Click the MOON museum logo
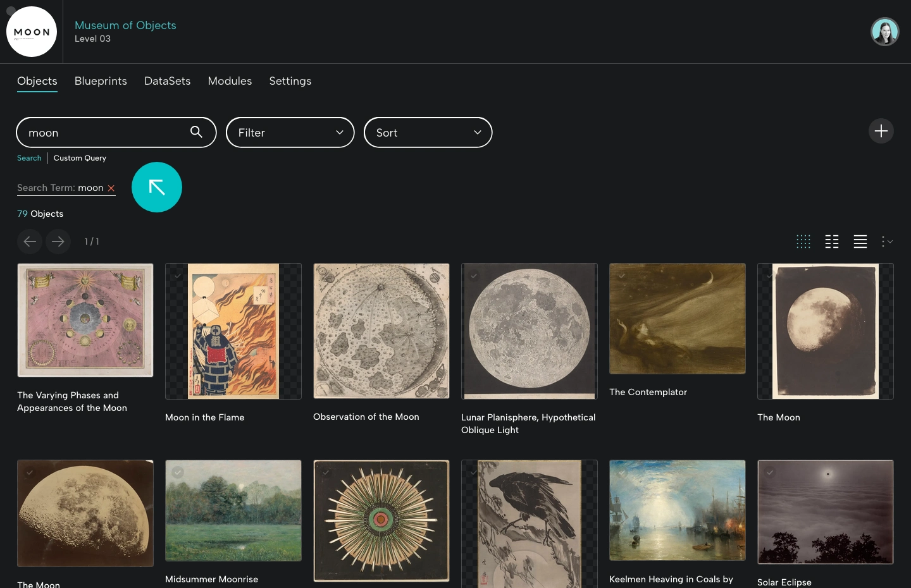The height and width of the screenshot is (588, 911). 32,32
